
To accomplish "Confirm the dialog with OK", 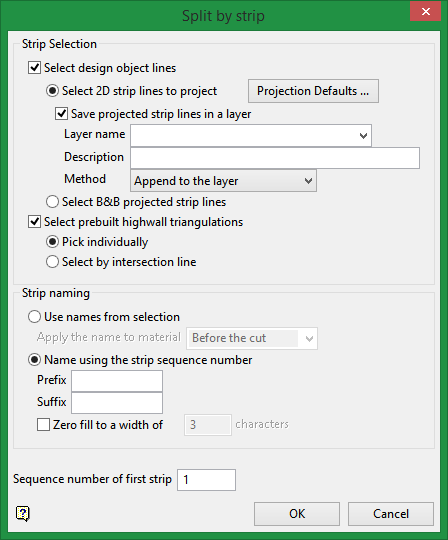I will tap(297, 514).
